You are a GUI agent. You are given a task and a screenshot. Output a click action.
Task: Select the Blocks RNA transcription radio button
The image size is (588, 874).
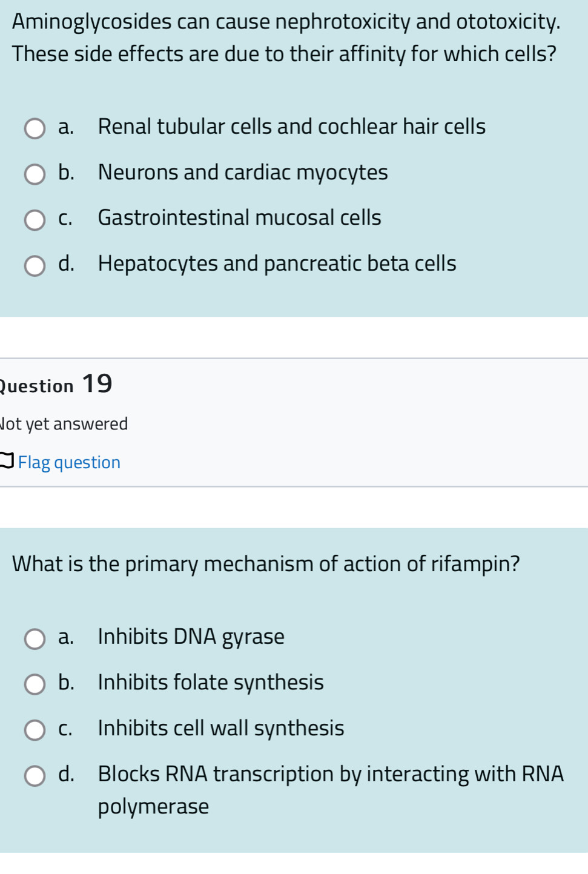[x=35, y=776]
